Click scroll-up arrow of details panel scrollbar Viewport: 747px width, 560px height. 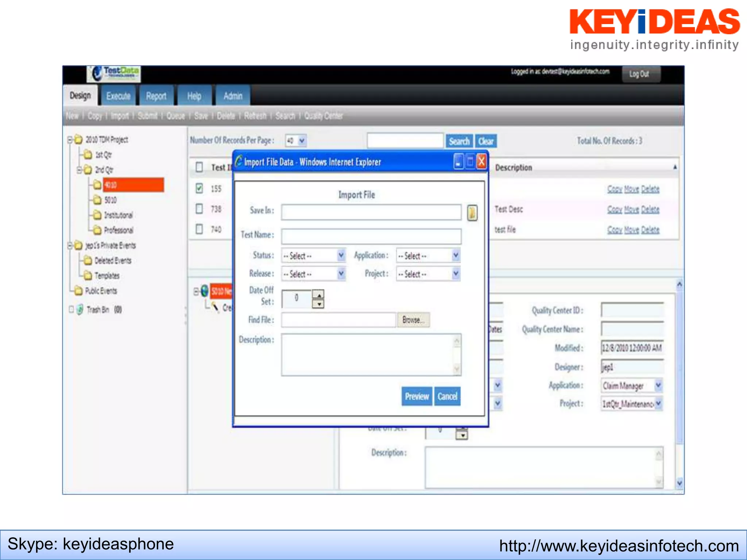[679, 284]
